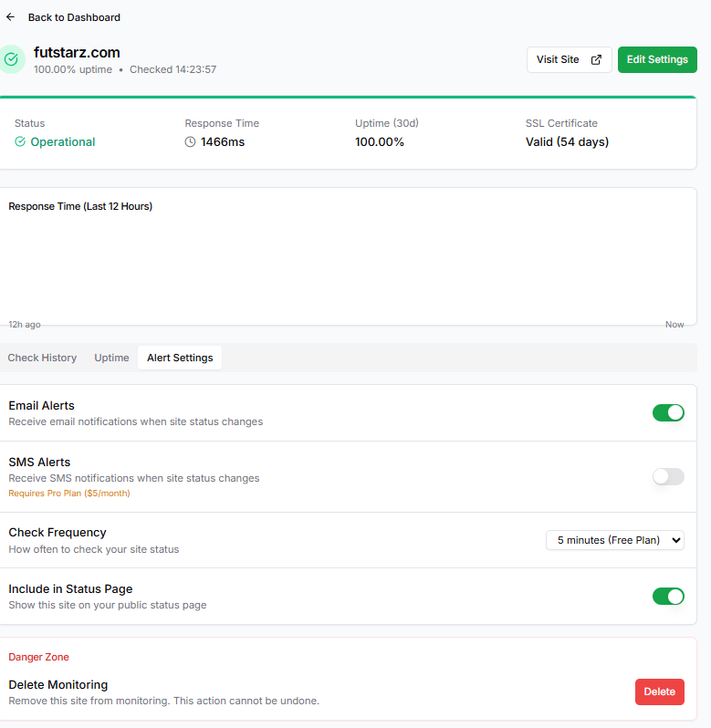Viewport: 711px width, 728px height.
Task: Enable the SMS Alerts switch
Action: (x=668, y=477)
